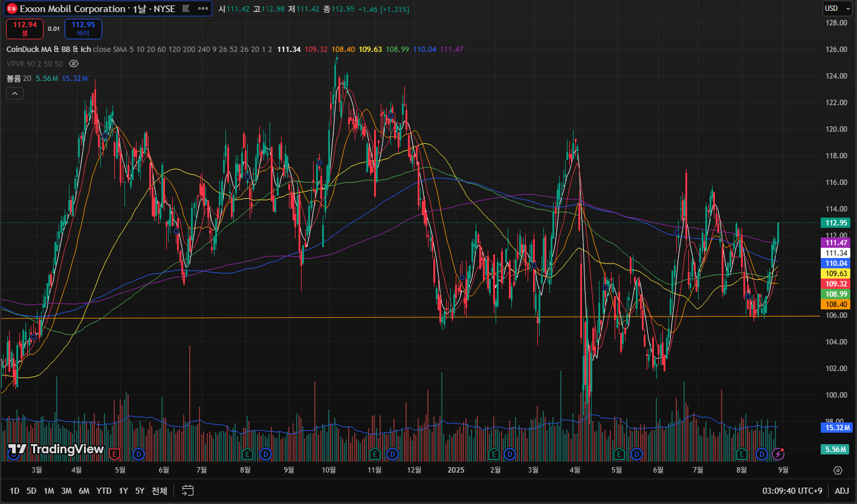This screenshot has width=857, height=504.
Task: Open the go-to-date calendar icon
Action: click(x=188, y=491)
